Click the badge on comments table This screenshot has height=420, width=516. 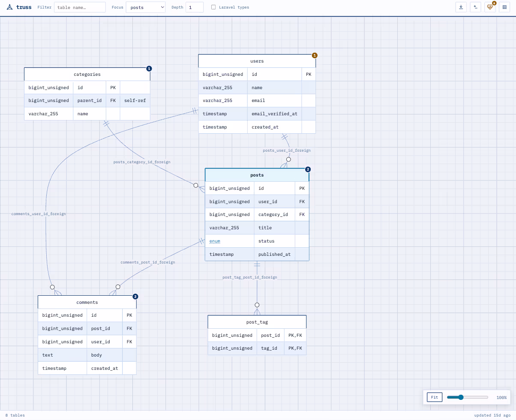135,297
